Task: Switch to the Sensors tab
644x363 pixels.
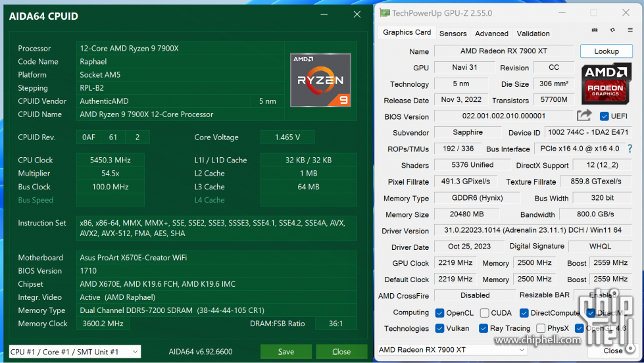Action: pyautogui.click(x=453, y=34)
